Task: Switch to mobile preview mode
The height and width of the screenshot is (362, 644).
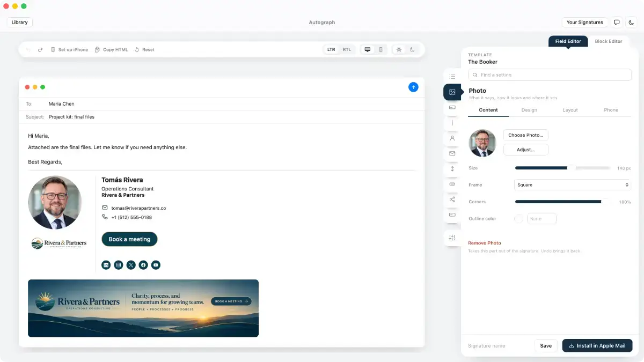Action: [380, 49]
